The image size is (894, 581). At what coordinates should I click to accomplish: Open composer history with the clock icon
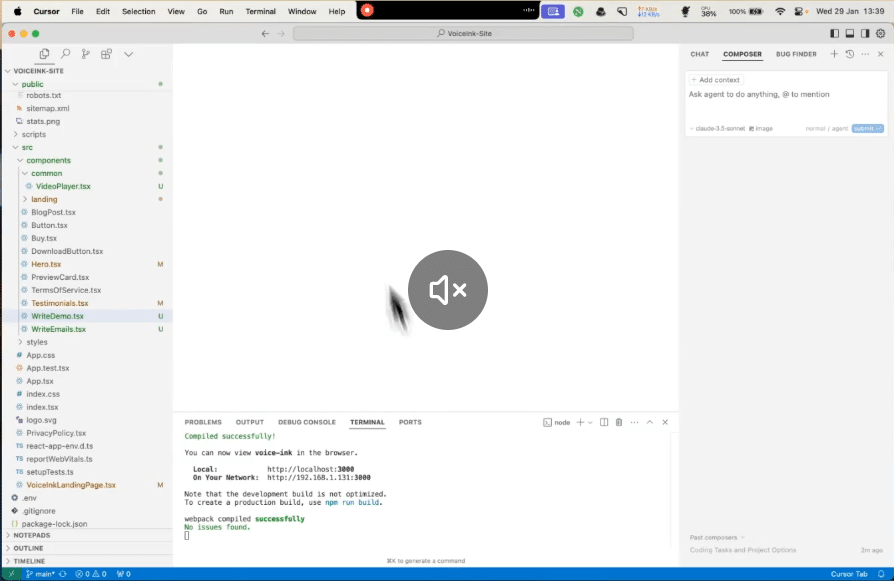(x=850, y=54)
